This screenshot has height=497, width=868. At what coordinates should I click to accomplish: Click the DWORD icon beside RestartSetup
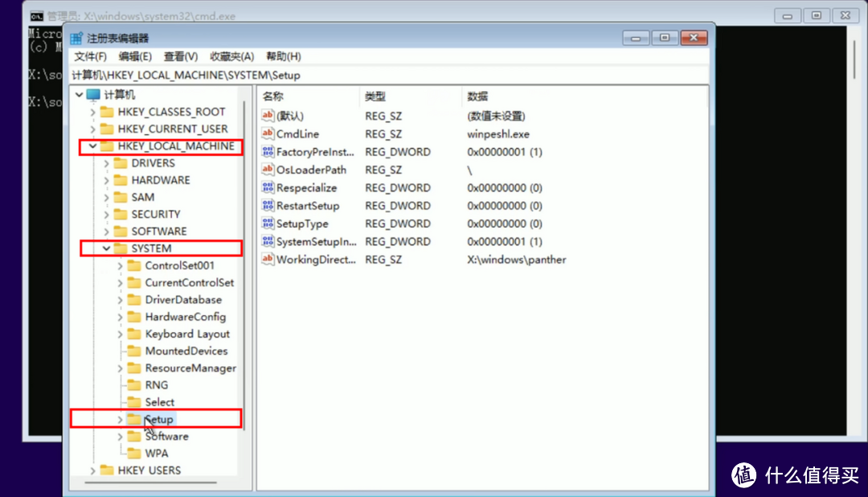(x=267, y=205)
